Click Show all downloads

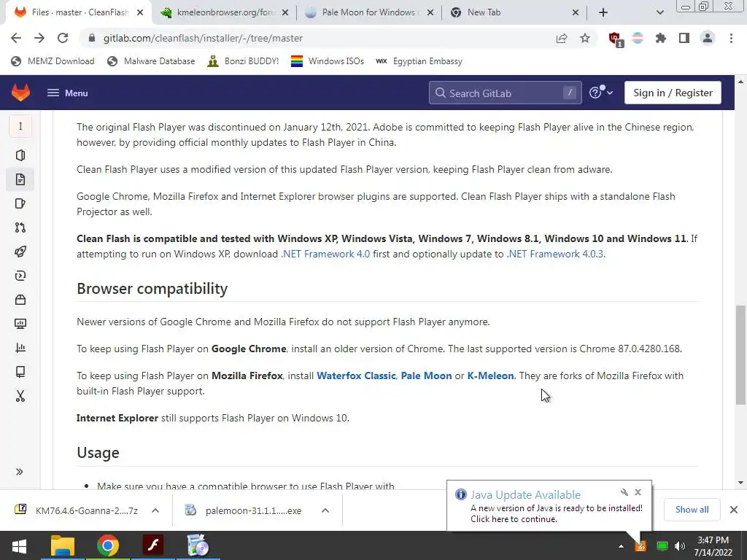pyautogui.click(x=692, y=510)
